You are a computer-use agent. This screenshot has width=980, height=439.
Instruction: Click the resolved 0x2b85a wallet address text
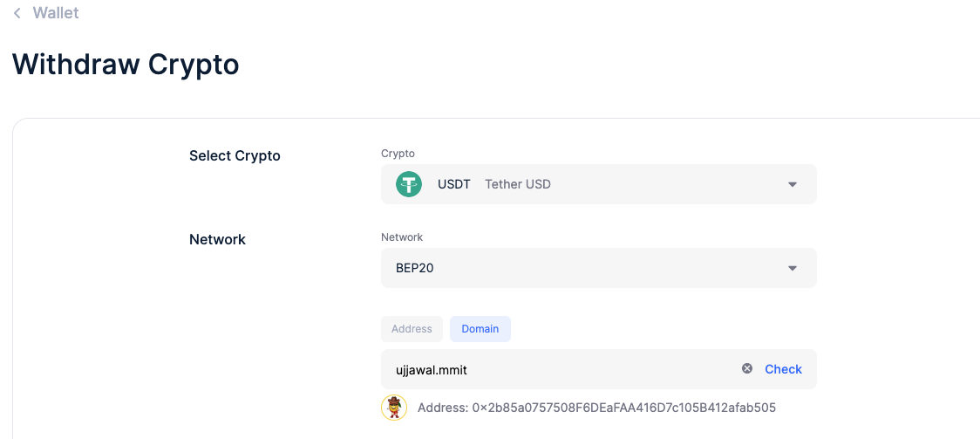point(596,408)
